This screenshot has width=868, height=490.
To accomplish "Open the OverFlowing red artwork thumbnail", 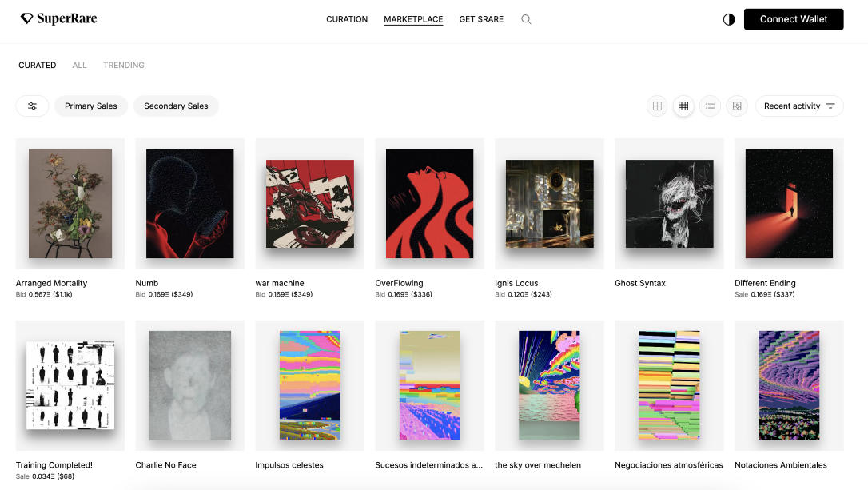I will click(x=429, y=203).
